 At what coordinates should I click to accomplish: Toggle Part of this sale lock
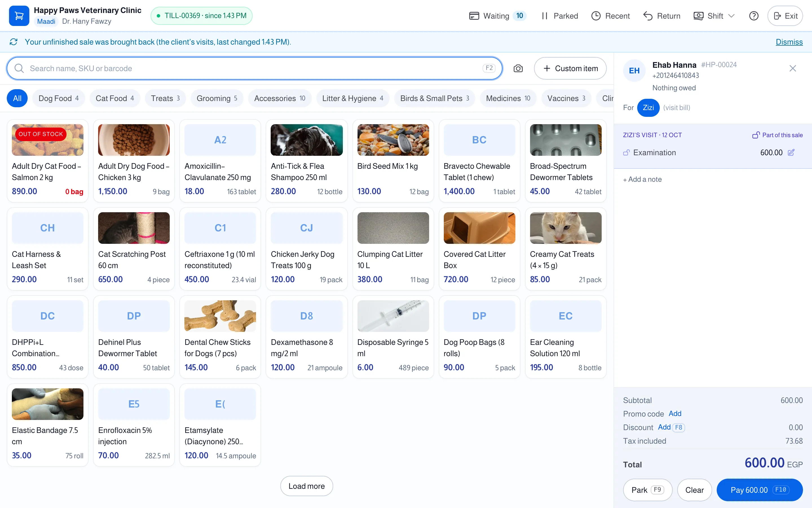pos(777,135)
